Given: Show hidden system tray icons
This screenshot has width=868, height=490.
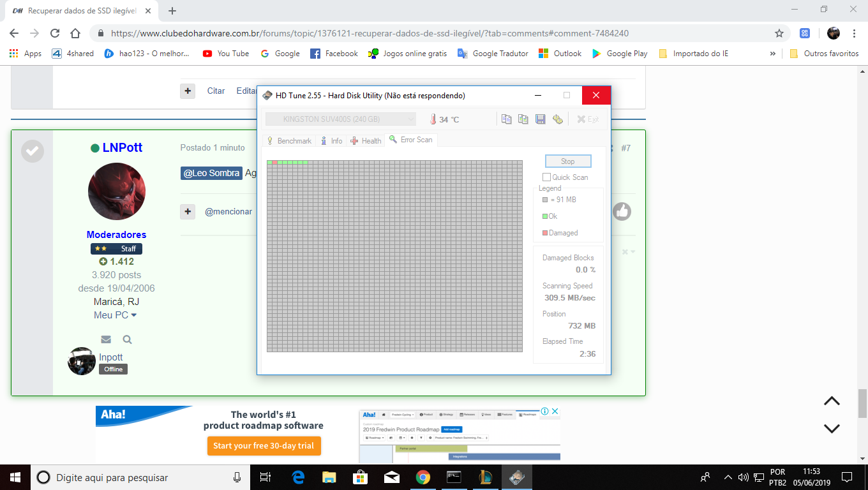Looking at the screenshot, I should pyautogui.click(x=728, y=477).
